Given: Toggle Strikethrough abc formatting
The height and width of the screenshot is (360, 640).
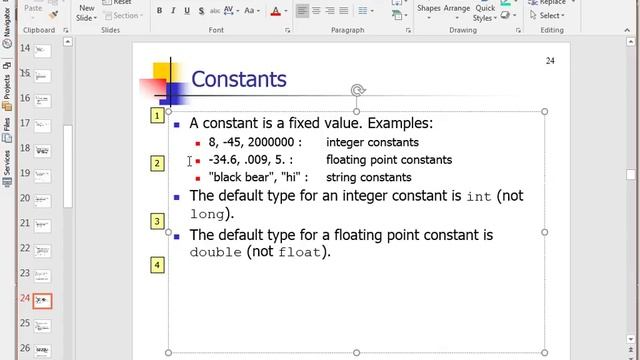Looking at the screenshot, I should pos(215,11).
